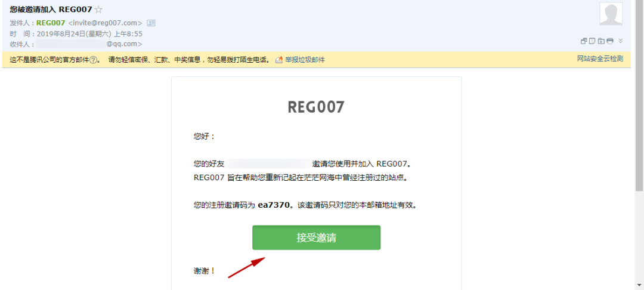
Task: Click the greeting text 您好：
Action: (x=204, y=136)
